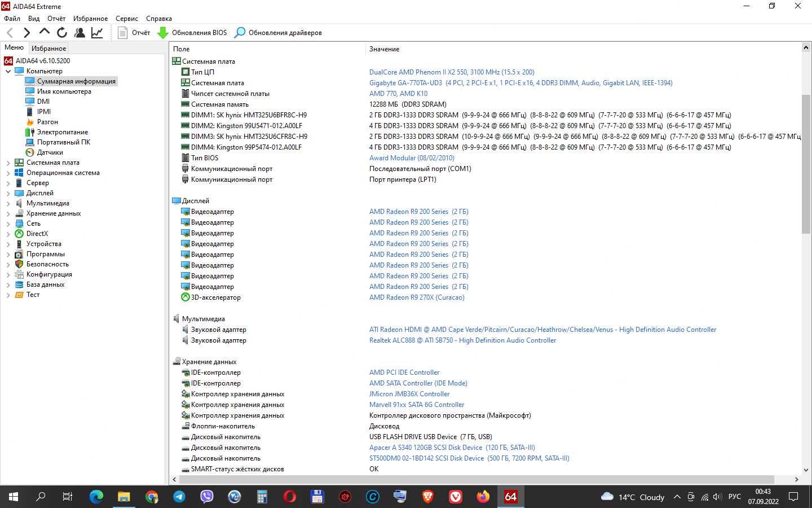Screen dimensions: 812x508
Task: Select Суммарная информация in the tree
Action: click(x=76, y=81)
